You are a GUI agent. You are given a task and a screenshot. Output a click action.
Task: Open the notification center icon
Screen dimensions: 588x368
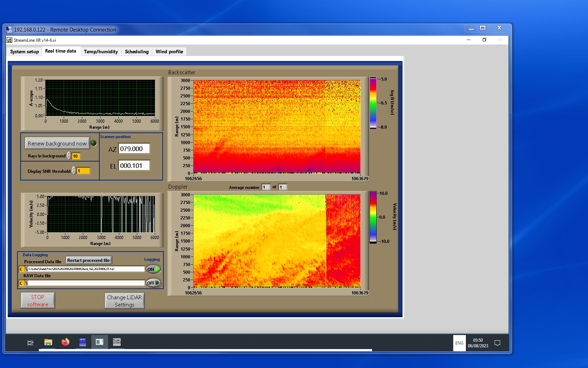[x=497, y=343]
